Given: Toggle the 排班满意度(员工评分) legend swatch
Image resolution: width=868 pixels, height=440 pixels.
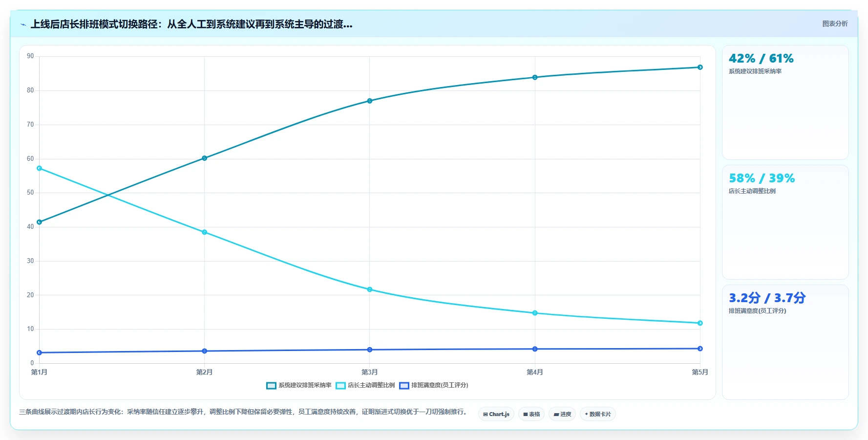Looking at the screenshot, I should (x=404, y=386).
